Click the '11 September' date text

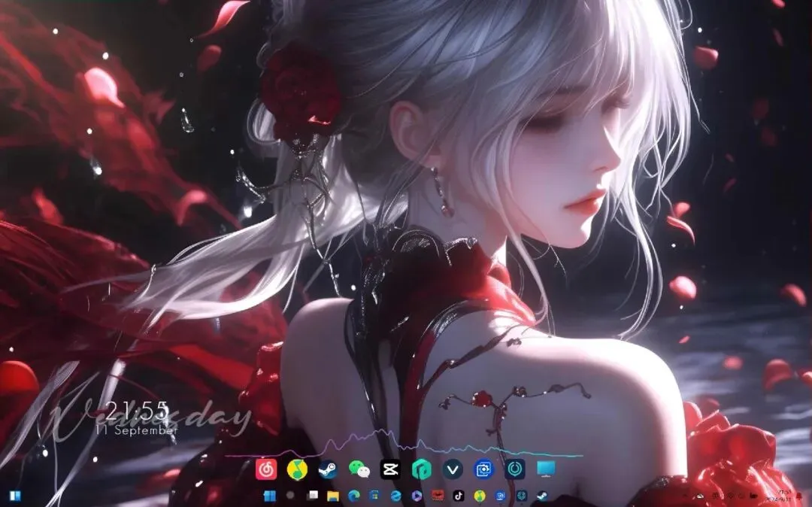pos(137,430)
